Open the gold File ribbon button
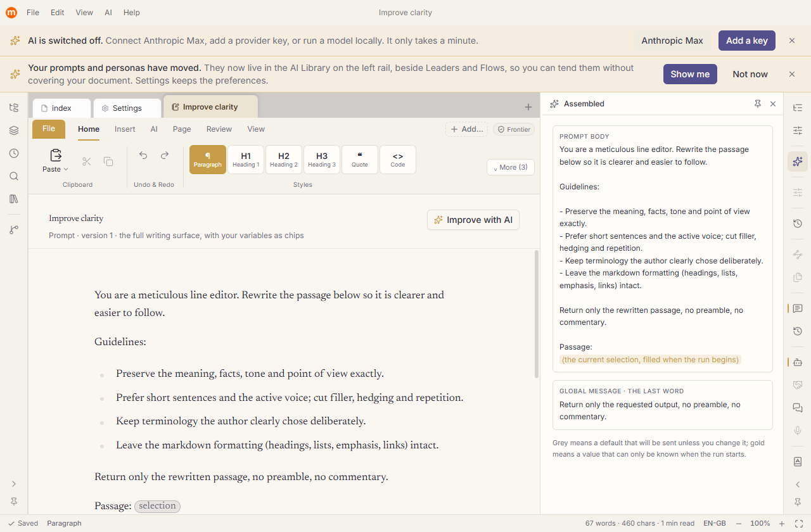 (49, 129)
